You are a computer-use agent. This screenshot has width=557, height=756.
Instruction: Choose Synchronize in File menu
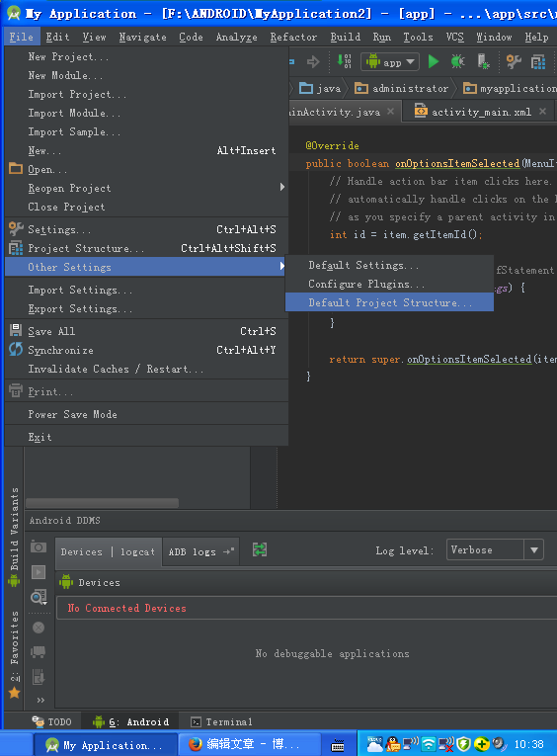[x=146, y=350]
